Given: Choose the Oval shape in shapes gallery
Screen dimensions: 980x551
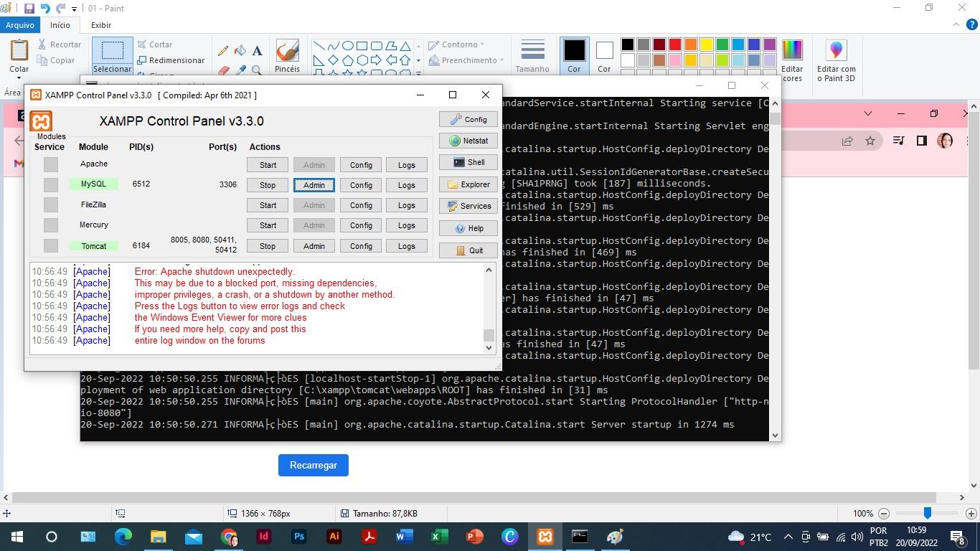Looking at the screenshot, I should pos(347,45).
